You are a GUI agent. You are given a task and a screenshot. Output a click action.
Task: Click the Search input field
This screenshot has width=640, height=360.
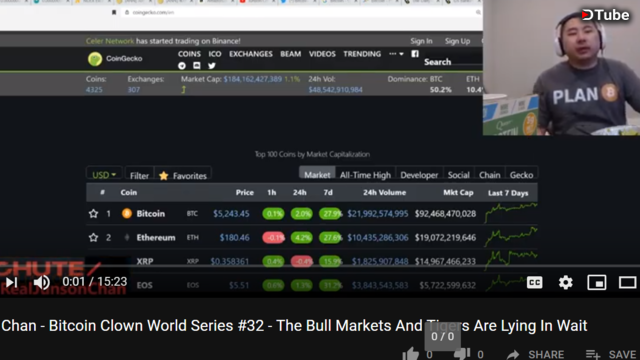453,62
